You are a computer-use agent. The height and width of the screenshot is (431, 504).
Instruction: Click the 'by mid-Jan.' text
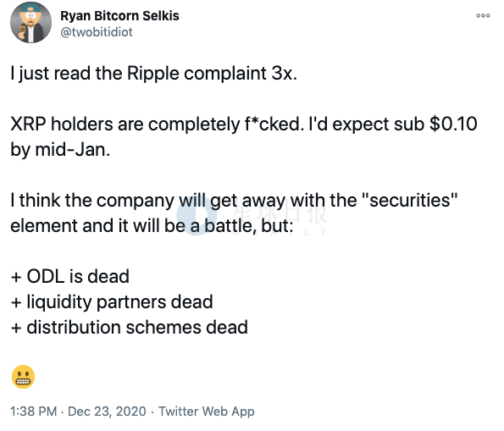60,150
